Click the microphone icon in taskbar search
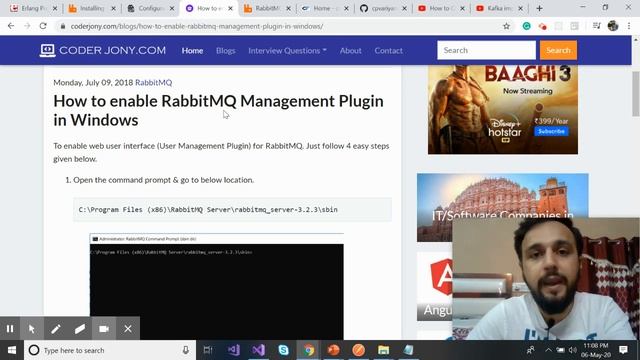This screenshot has width=640, height=360. click(185, 350)
